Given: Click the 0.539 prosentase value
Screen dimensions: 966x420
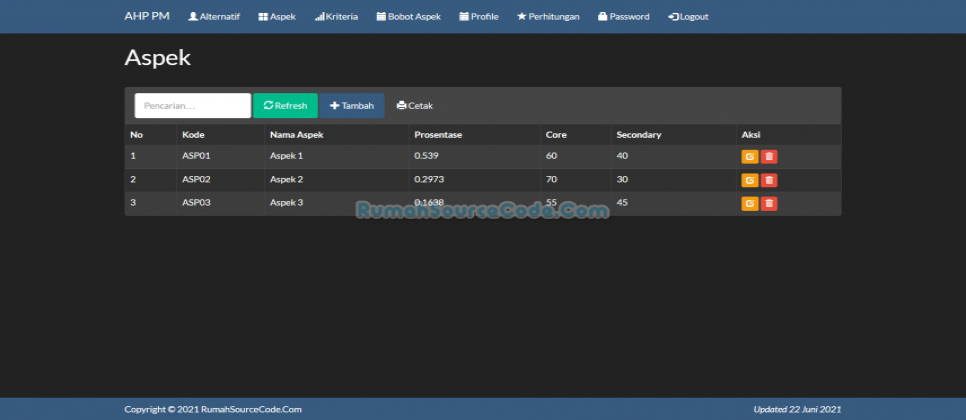Looking at the screenshot, I should pos(426,156).
